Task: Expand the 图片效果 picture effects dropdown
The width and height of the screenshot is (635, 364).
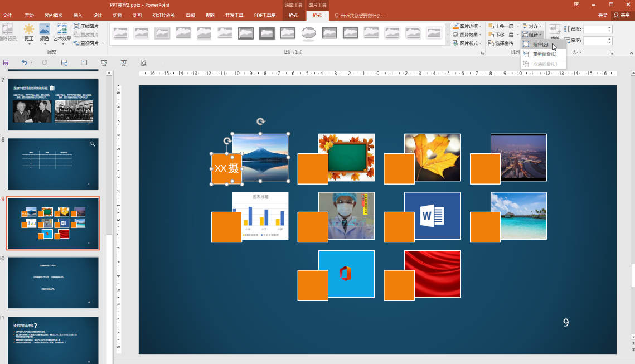Action: [x=467, y=35]
